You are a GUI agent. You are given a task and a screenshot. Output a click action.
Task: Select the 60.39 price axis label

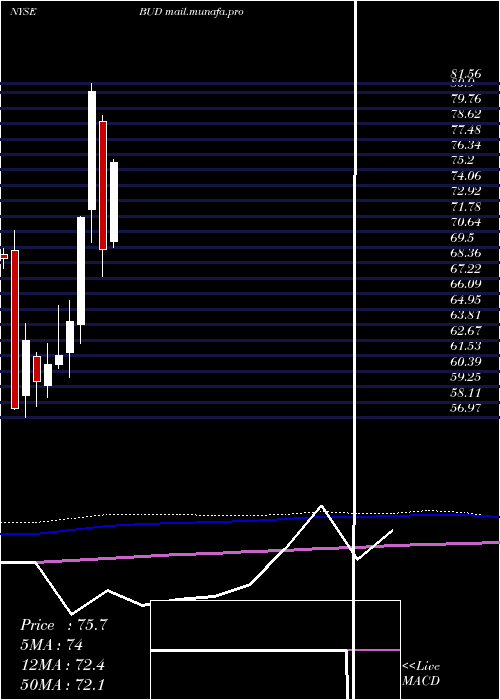[x=466, y=362]
